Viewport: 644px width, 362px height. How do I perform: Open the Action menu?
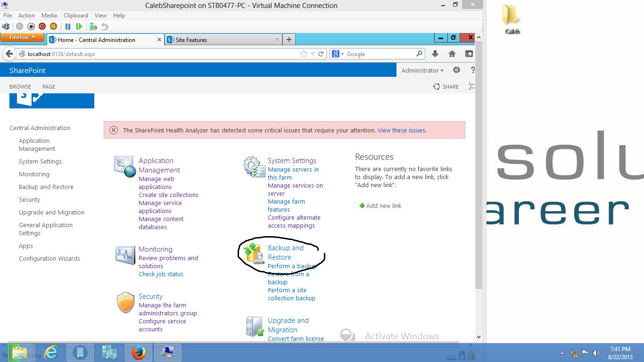26,16
